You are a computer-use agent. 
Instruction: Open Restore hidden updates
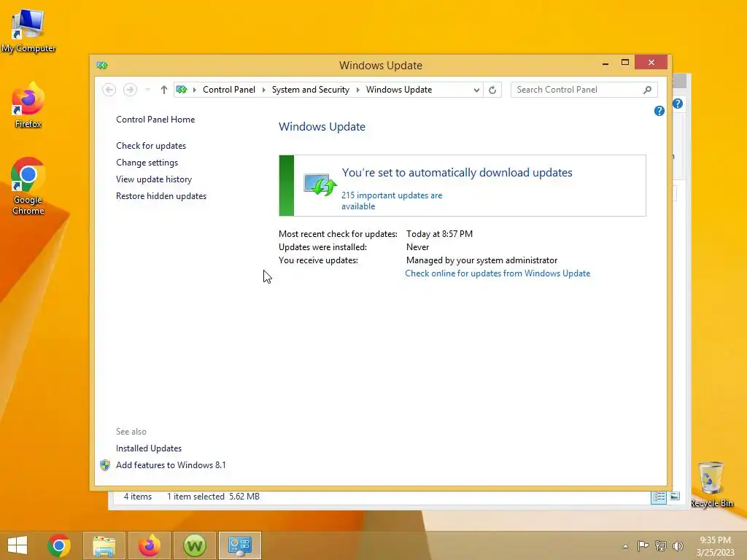click(x=161, y=195)
